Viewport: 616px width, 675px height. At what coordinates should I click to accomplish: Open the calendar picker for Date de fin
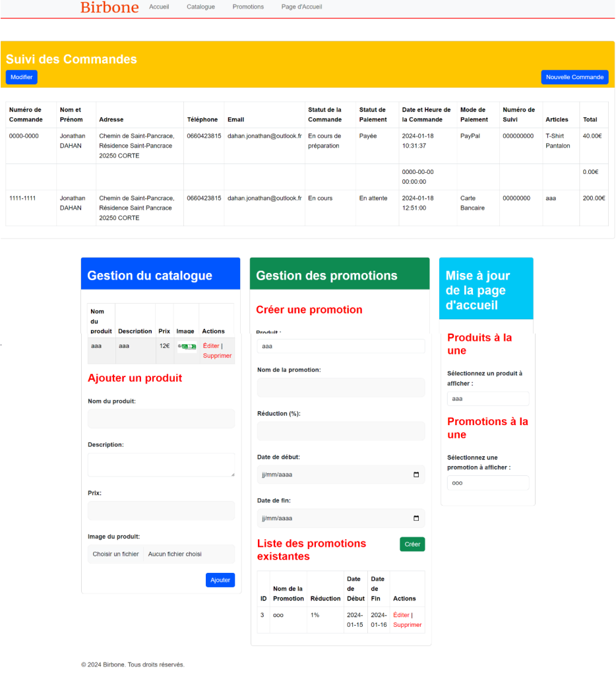point(416,518)
